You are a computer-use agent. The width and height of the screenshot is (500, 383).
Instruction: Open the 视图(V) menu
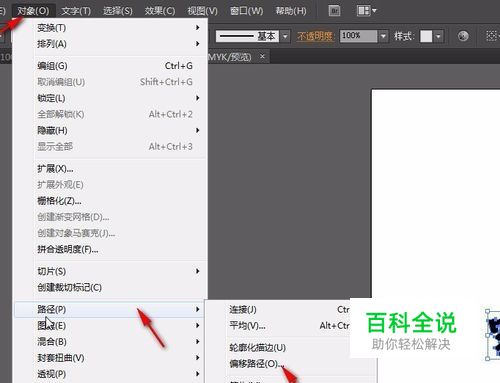(202, 11)
